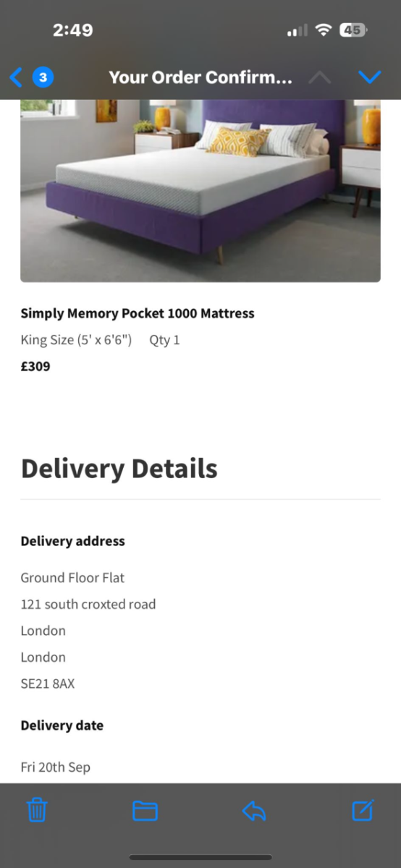Tap the SE21 8AX postcode
The image size is (401, 868).
coord(48,684)
